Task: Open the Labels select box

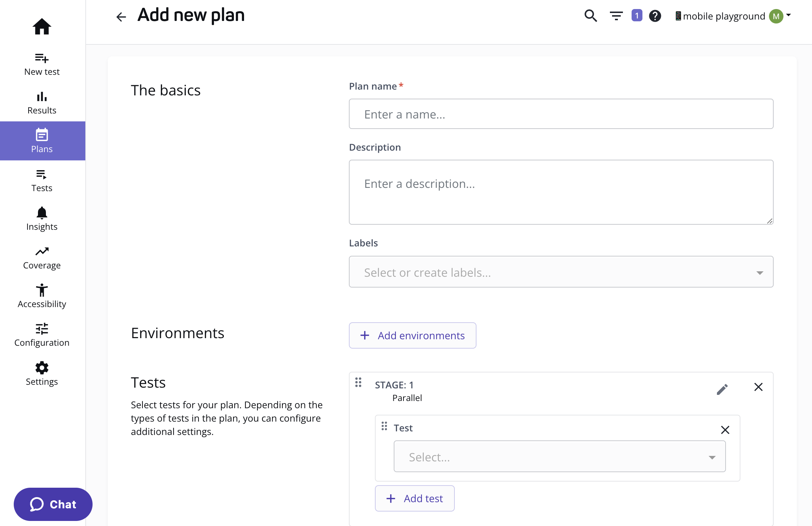Action: [561, 272]
